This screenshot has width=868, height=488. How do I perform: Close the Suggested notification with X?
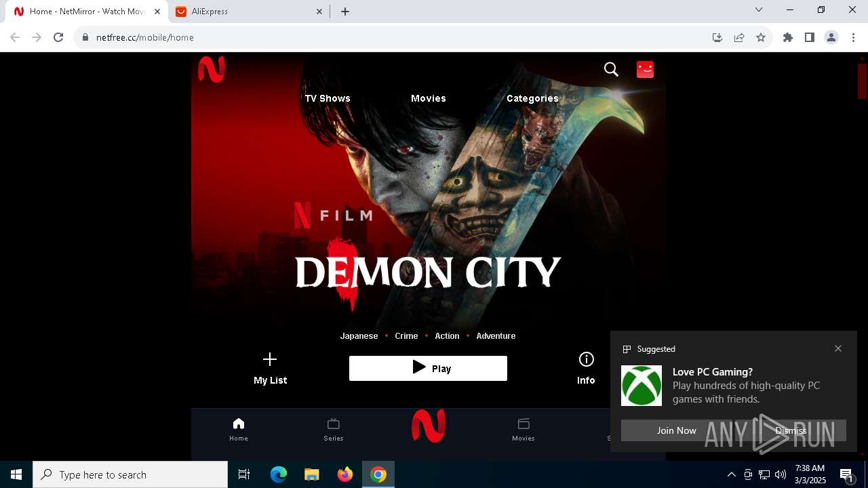838,348
